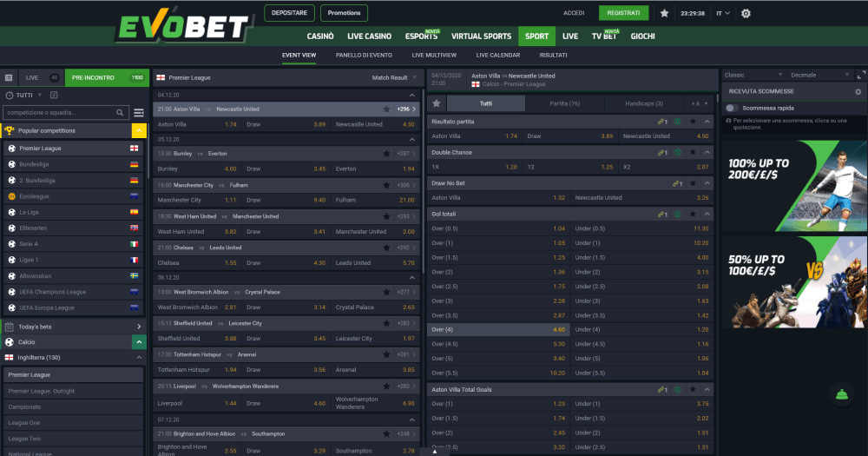
Task: Favorite the Aston Villa Total Goals market
Action: [x=693, y=389]
